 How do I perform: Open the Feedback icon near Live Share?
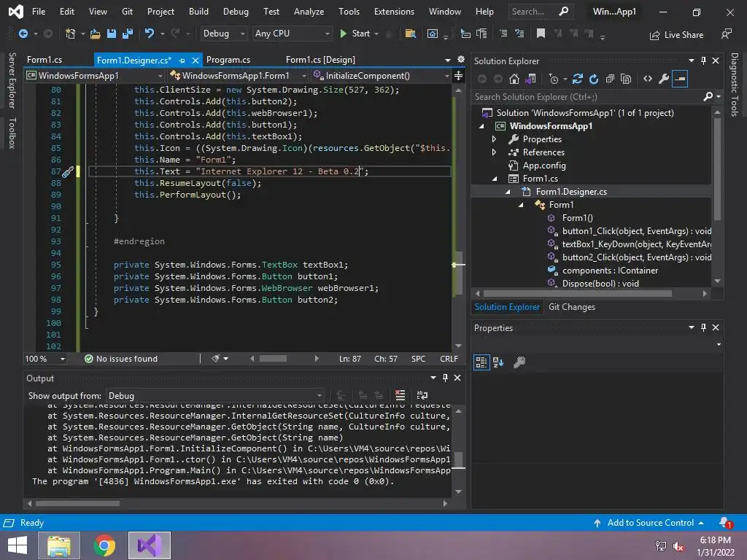point(727,34)
